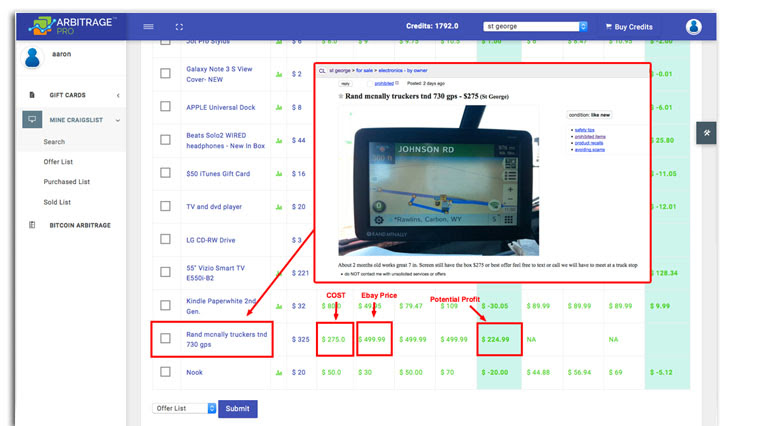Open the Rand mcnally truckers tnd 730 gps link
The height and width of the screenshot is (426, 758).
[x=227, y=339]
